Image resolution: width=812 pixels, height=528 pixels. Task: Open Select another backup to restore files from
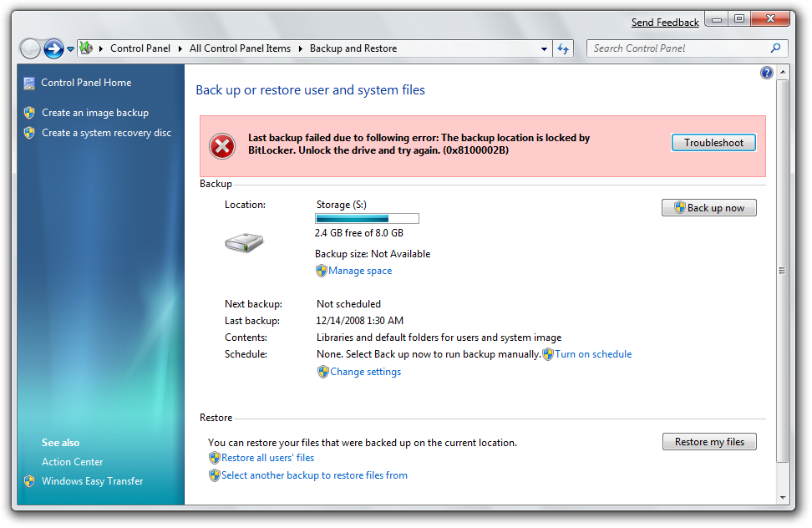(314, 475)
